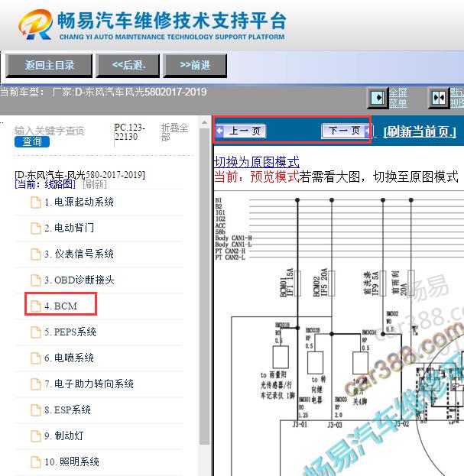The image size is (464, 476).
Task: Open 4. BCM item
Action: [x=60, y=306]
